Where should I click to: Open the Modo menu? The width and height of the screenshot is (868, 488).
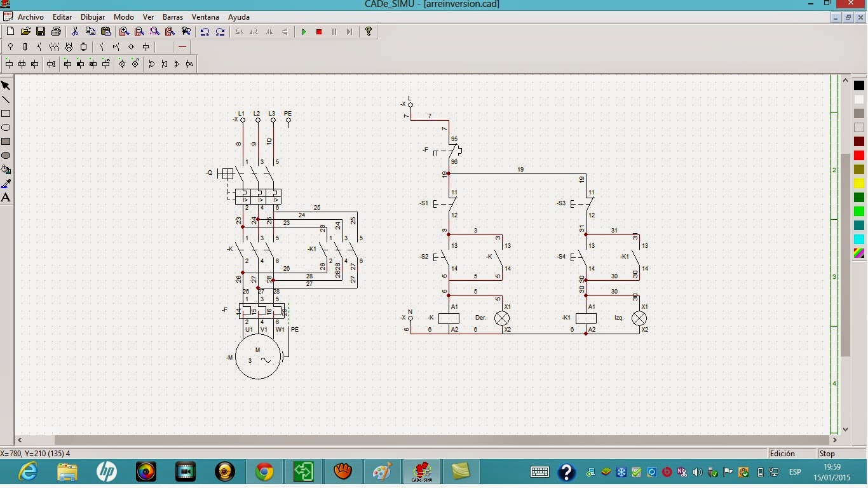[x=124, y=17]
